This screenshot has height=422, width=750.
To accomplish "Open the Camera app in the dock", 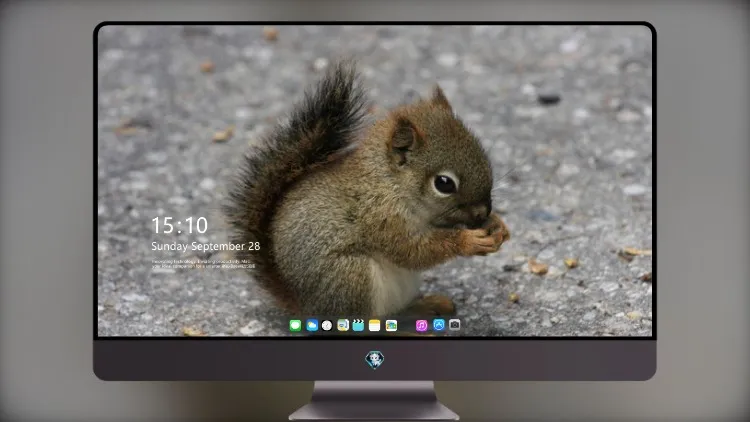I will [454, 325].
